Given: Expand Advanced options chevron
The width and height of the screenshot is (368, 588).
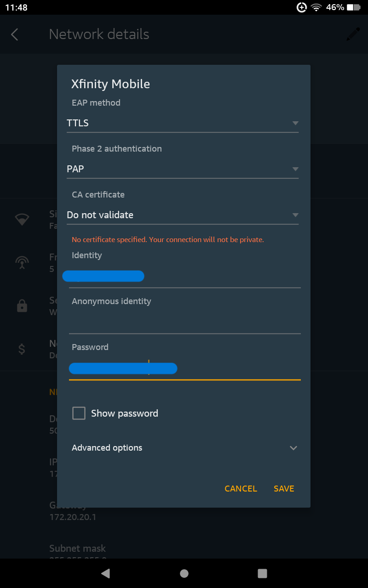Looking at the screenshot, I should 293,448.
